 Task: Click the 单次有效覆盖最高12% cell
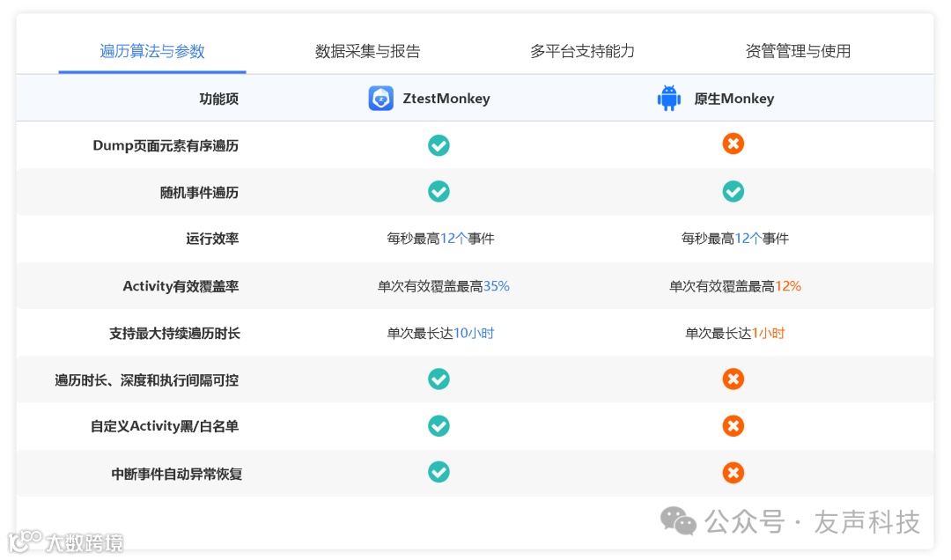(735, 286)
